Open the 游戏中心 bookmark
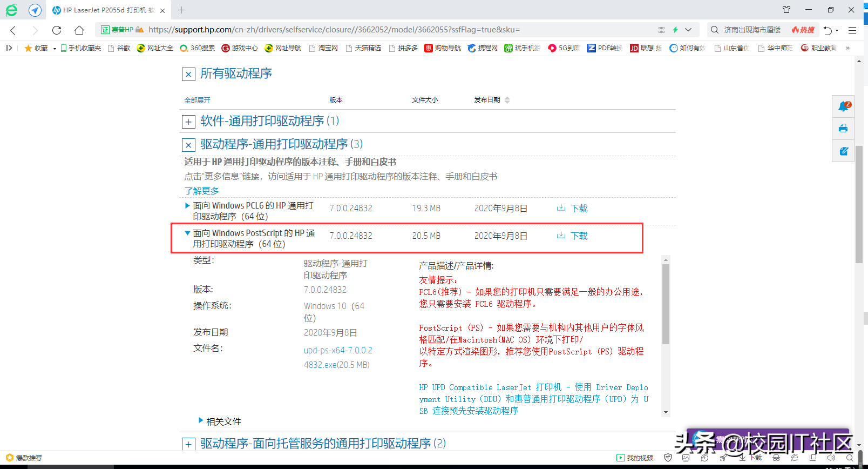 click(x=240, y=48)
